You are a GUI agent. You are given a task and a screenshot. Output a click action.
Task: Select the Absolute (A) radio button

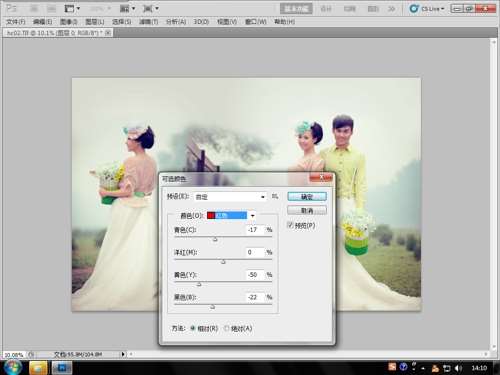point(226,328)
